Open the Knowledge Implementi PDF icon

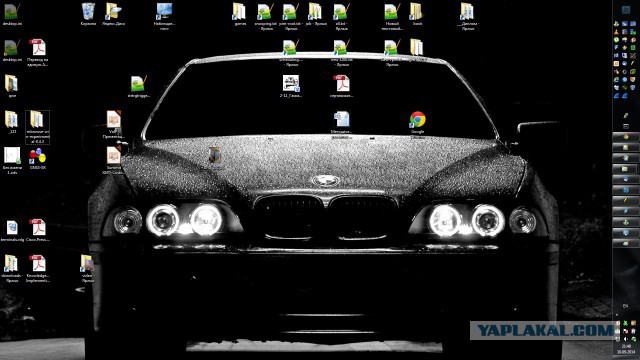[x=38, y=263]
